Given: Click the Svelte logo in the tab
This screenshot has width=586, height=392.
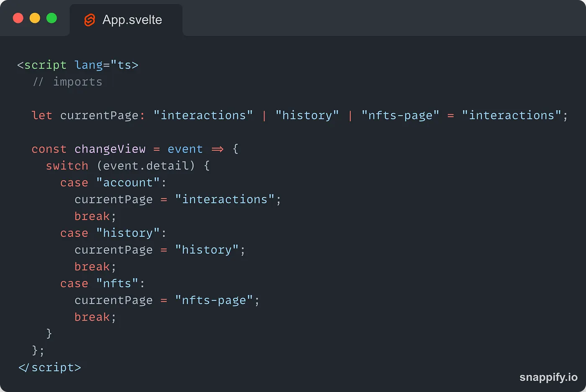Looking at the screenshot, I should point(90,20).
